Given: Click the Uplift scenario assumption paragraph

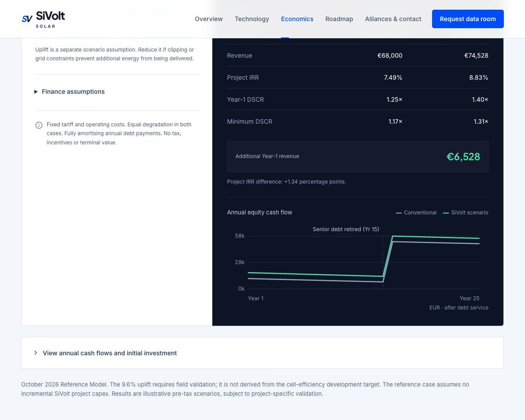Looking at the screenshot, I should [x=115, y=54].
